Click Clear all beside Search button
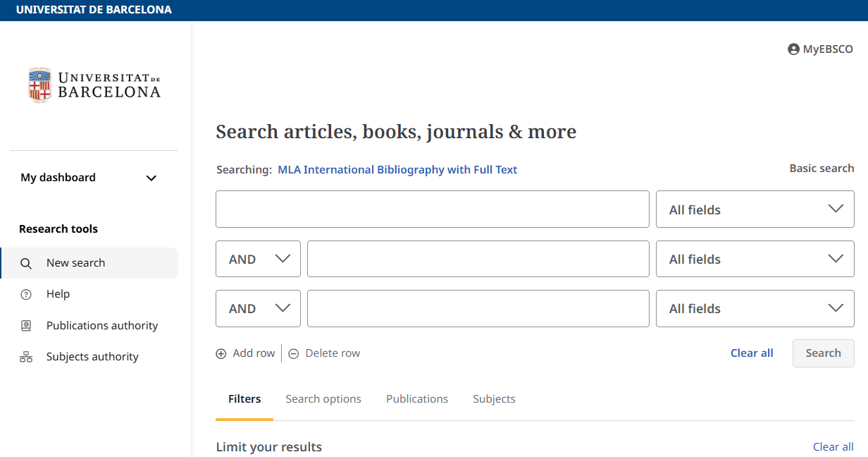The height and width of the screenshot is (457, 868). [x=752, y=353]
